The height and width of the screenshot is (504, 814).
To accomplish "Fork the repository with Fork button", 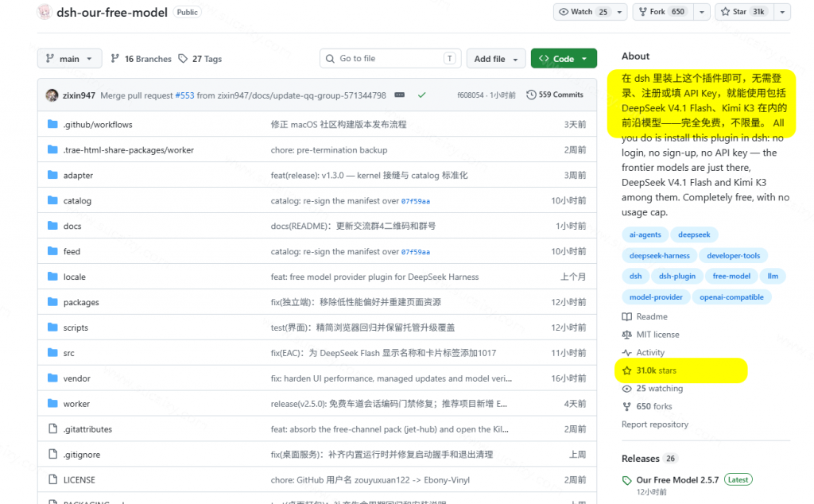I will click(x=663, y=12).
